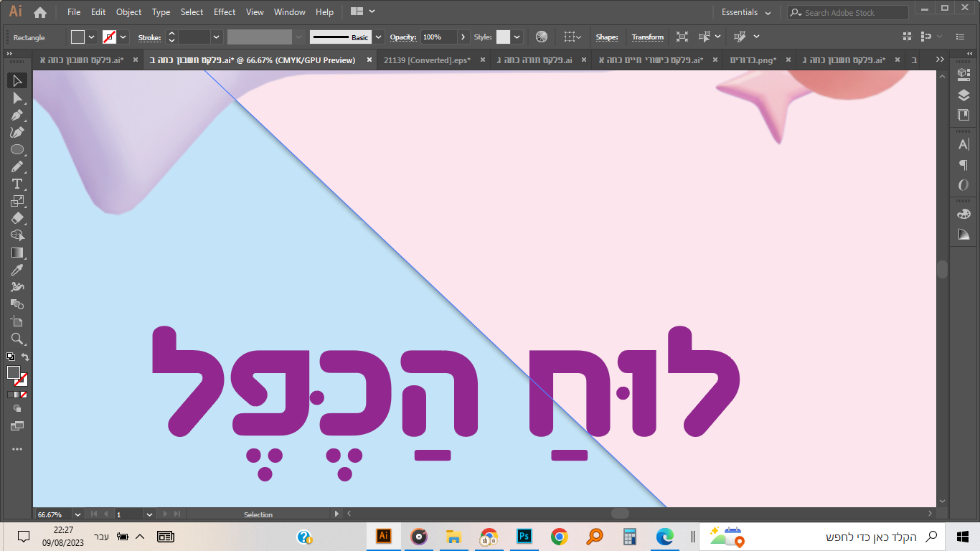Open the Essentials workspace switcher
The height and width of the screenshot is (551, 980).
tap(747, 12)
